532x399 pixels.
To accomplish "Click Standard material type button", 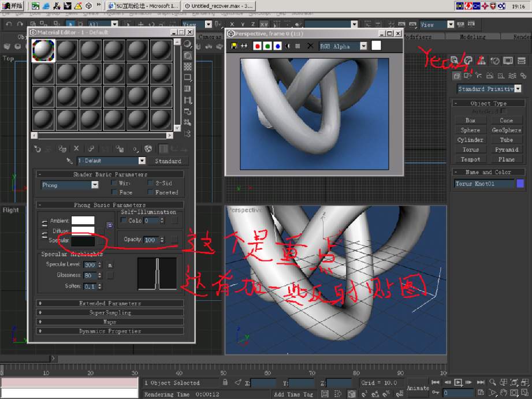I will tap(168, 161).
